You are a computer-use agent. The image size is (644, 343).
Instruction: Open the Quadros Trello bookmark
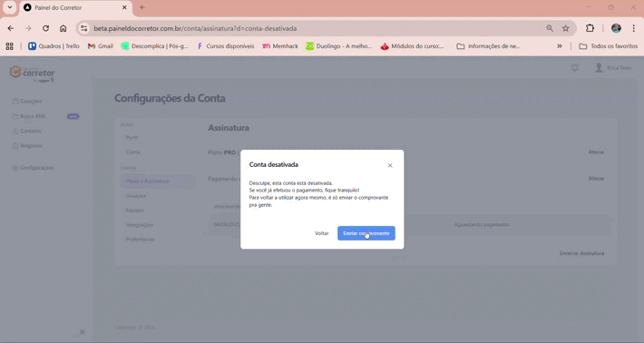pos(54,46)
